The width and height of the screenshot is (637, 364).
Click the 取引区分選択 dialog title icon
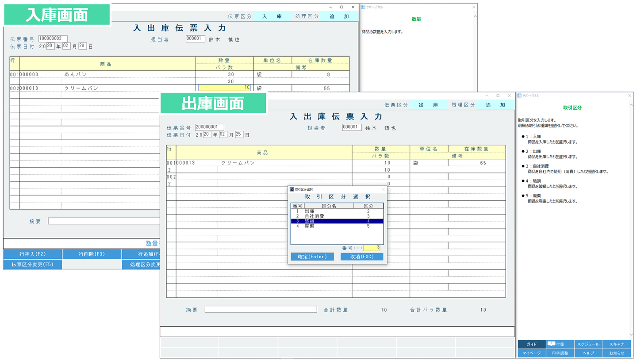click(x=292, y=189)
